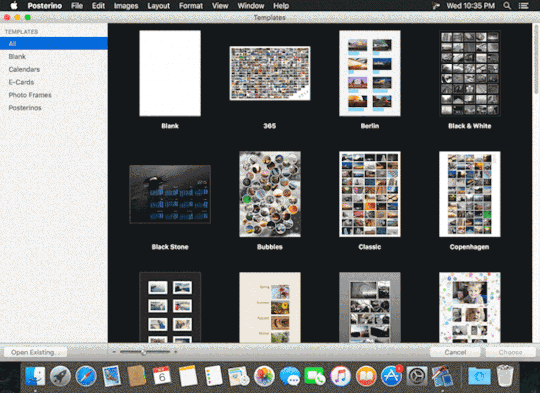Click Open Existing button
540x393 pixels.
tap(35, 352)
